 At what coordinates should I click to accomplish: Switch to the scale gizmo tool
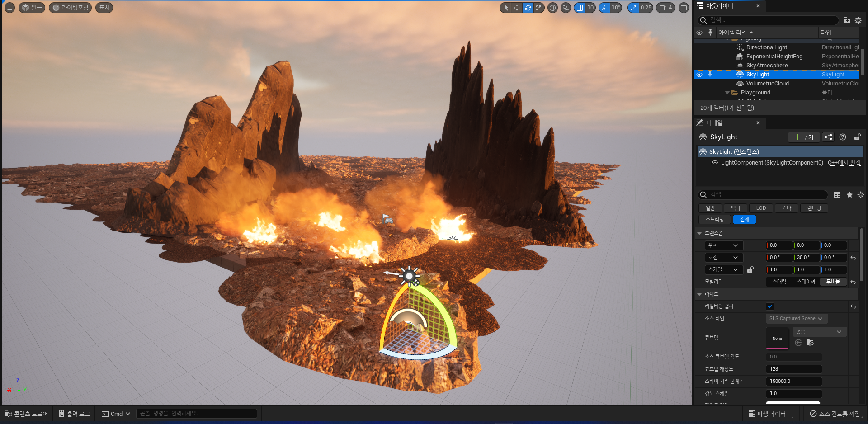click(538, 8)
